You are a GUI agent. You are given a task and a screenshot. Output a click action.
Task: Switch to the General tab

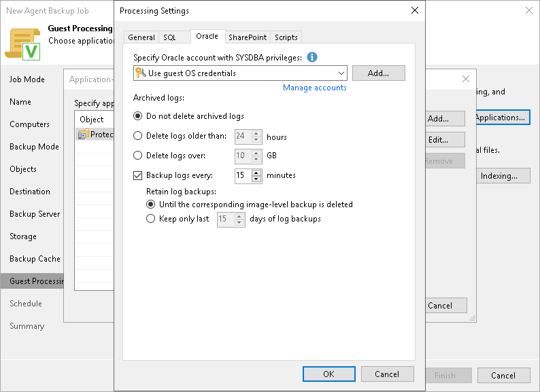(x=141, y=37)
